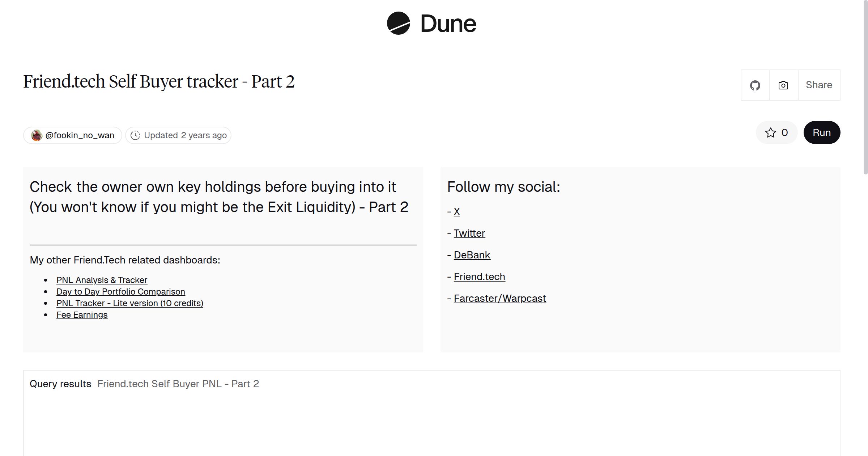Visit the X social link
The image size is (868, 456).
tap(457, 212)
